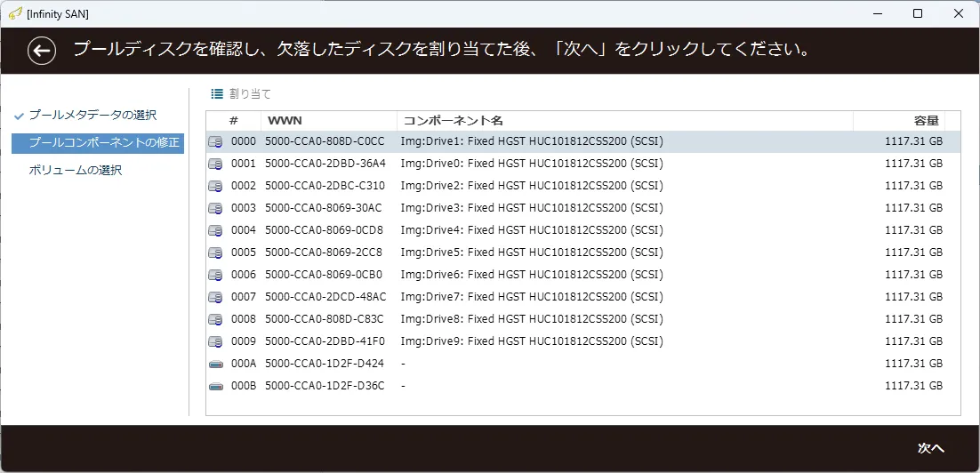Click the missing-disk icon for row 000B
980x473 pixels.
[x=215, y=386]
